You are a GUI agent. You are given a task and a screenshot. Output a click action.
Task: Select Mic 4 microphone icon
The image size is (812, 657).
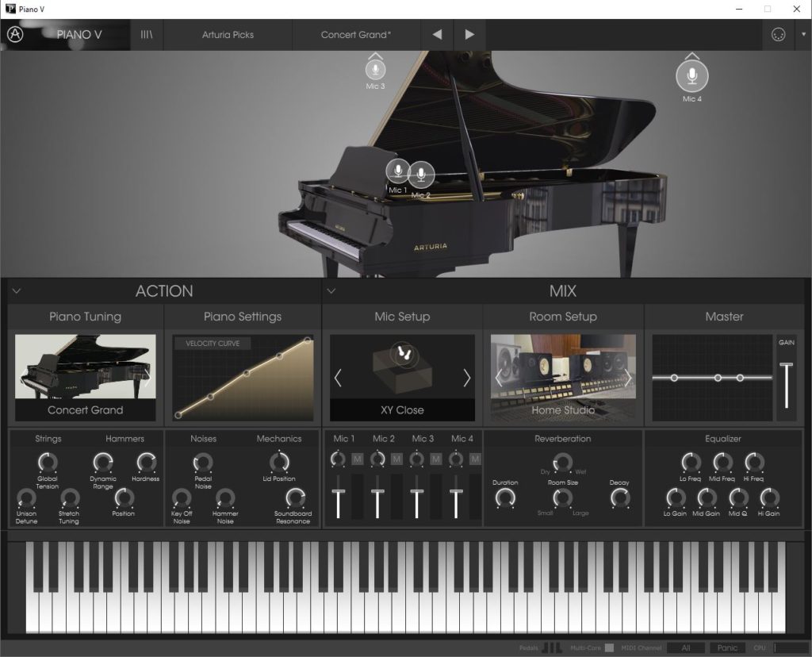click(691, 76)
